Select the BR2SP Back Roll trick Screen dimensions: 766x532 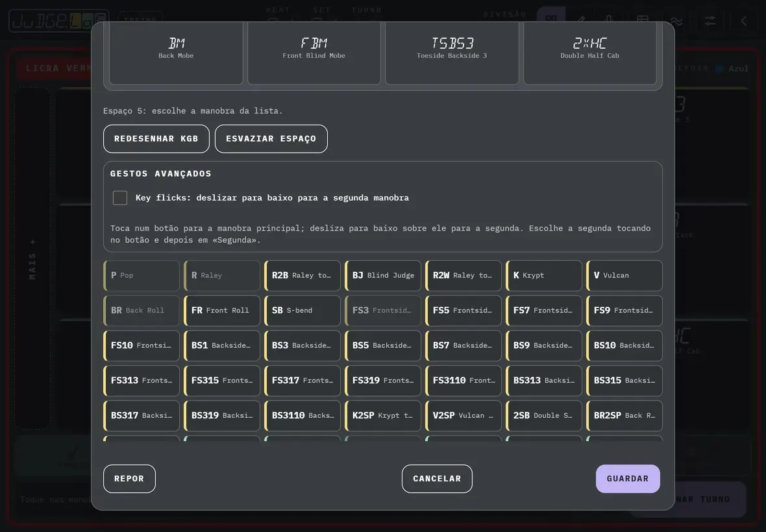pyautogui.click(x=624, y=416)
